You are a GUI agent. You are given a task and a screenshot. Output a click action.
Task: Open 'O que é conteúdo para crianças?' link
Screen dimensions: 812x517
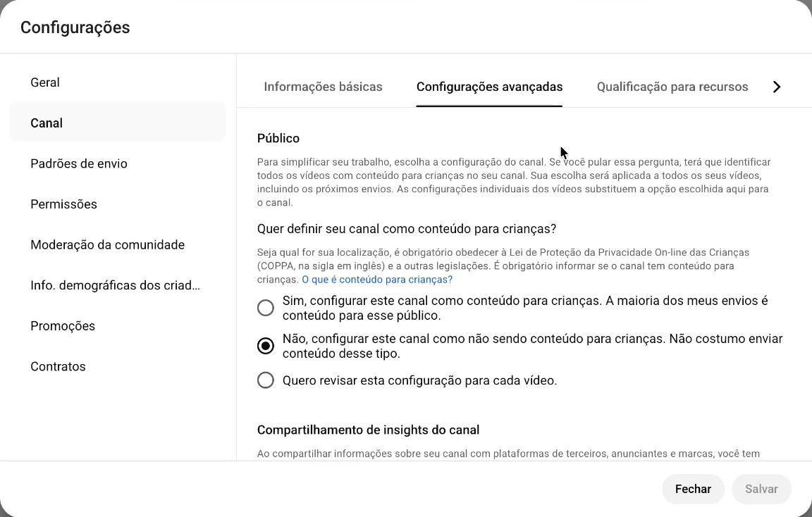pyautogui.click(x=377, y=280)
